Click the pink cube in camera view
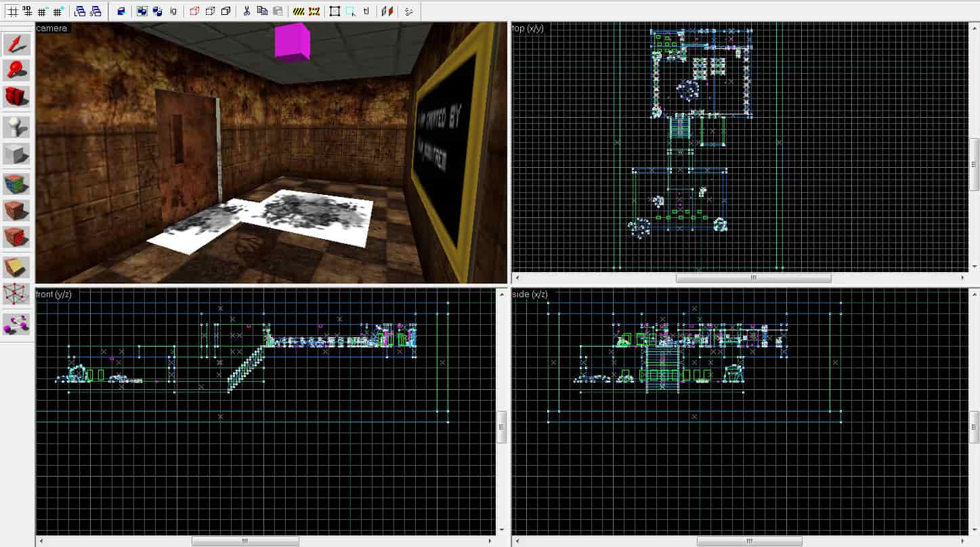The height and width of the screenshot is (547, 980). coord(293,42)
